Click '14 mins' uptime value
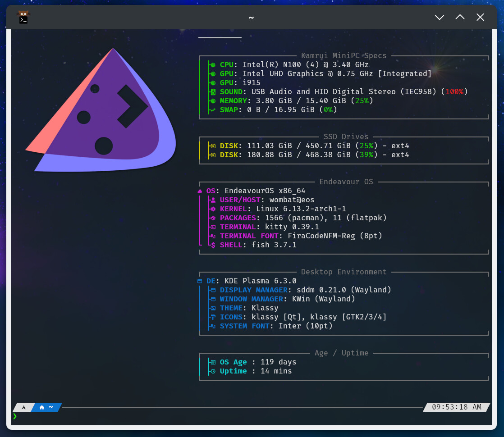The image size is (504, 437). [276, 371]
